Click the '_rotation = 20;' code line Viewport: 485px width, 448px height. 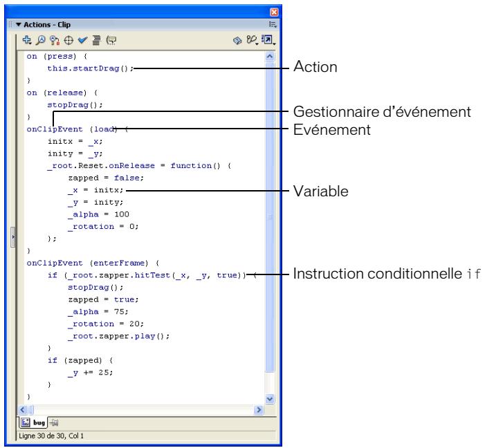click(x=106, y=324)
